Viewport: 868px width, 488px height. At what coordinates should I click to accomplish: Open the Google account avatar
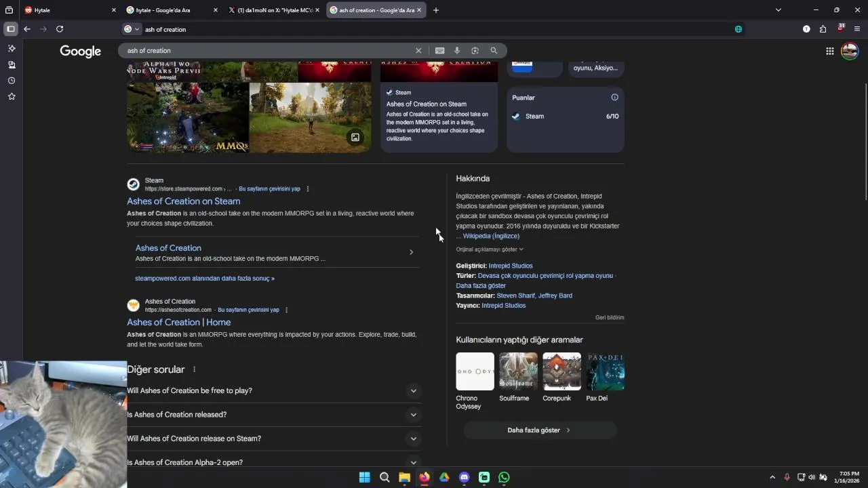click(849, 51)
